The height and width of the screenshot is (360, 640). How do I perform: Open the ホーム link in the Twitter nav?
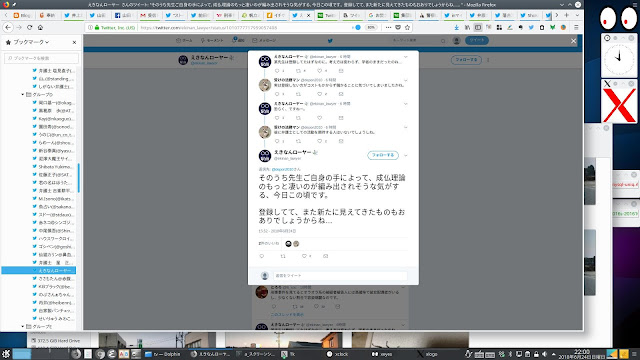[184, 40]
